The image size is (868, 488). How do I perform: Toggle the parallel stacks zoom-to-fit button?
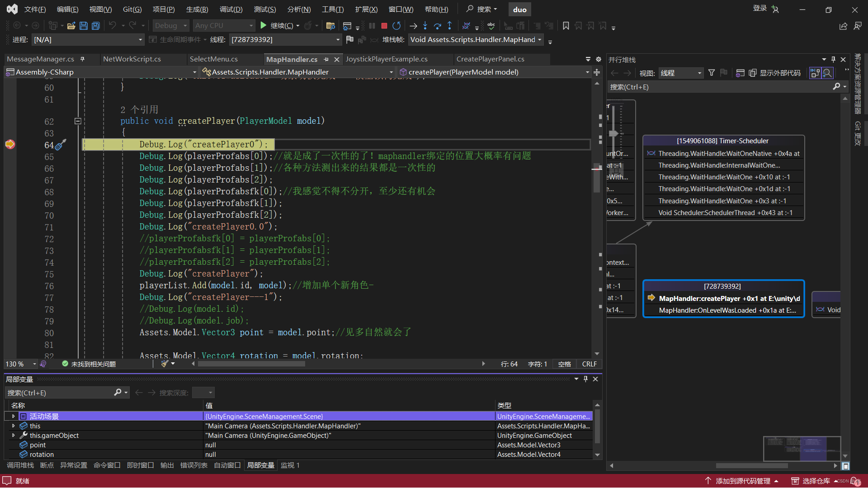pos(827,73)
